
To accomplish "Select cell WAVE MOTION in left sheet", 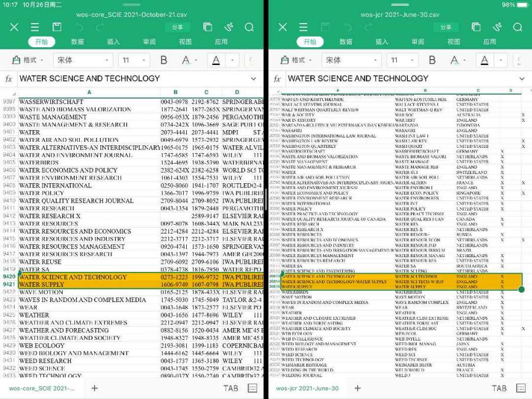I will click(90, 292).
